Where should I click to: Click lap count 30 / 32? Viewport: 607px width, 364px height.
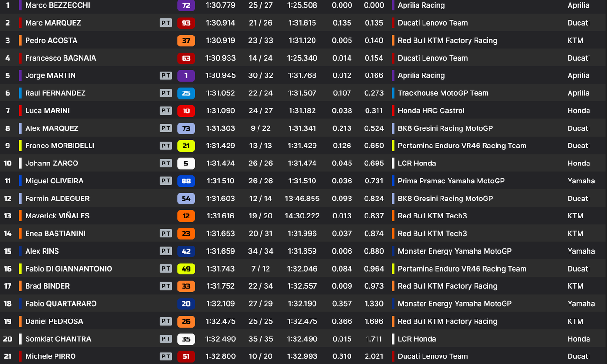[x=260, y=75]
